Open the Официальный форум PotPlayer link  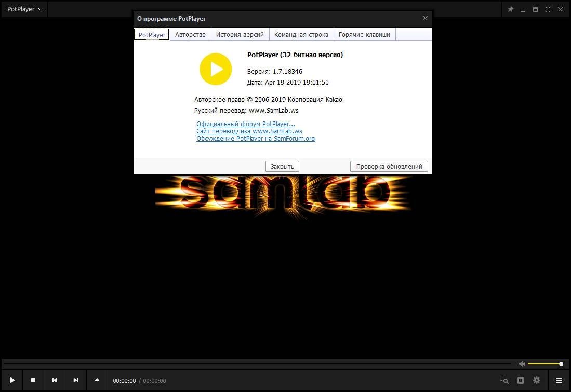pos(246,124)
